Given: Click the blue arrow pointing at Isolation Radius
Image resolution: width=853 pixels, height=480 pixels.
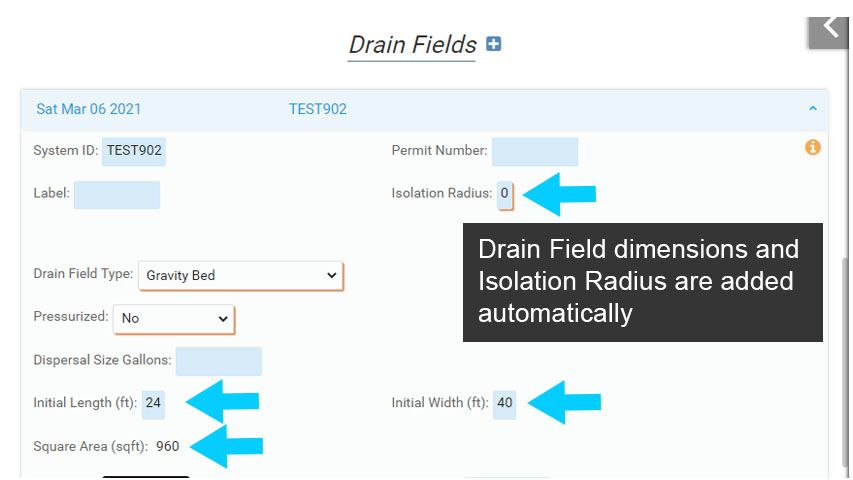Looking at the screenshot, I should [x=559, y=193].
